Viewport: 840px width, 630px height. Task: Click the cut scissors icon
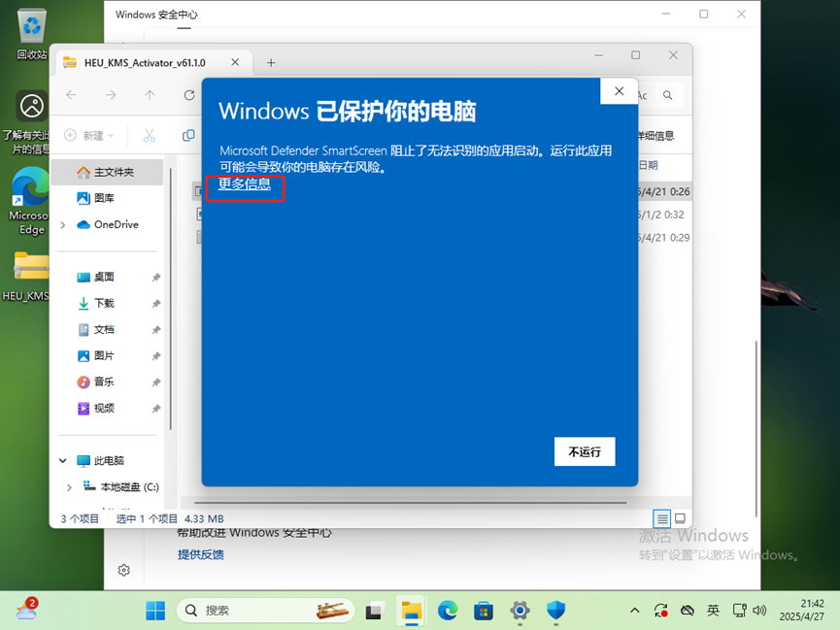(x=150, y=136)
